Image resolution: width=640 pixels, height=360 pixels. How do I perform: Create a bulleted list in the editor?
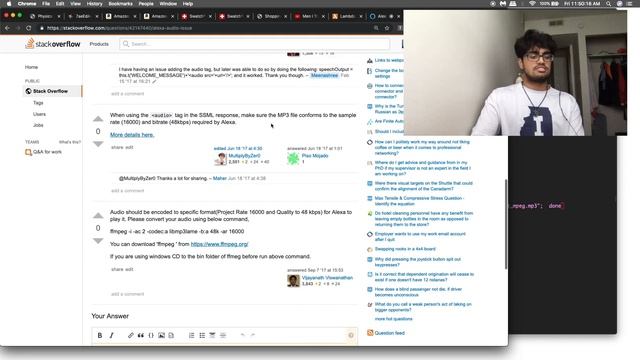pos(202,335)
